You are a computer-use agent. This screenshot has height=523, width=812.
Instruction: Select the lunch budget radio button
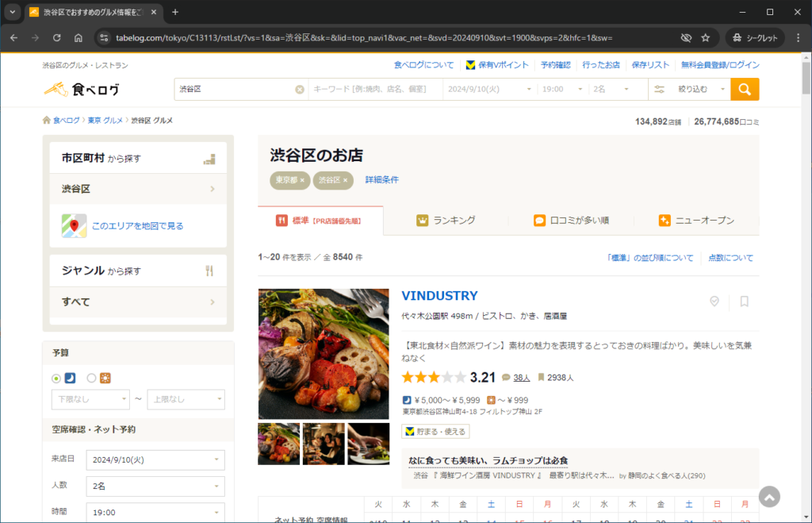click(91, 378)
